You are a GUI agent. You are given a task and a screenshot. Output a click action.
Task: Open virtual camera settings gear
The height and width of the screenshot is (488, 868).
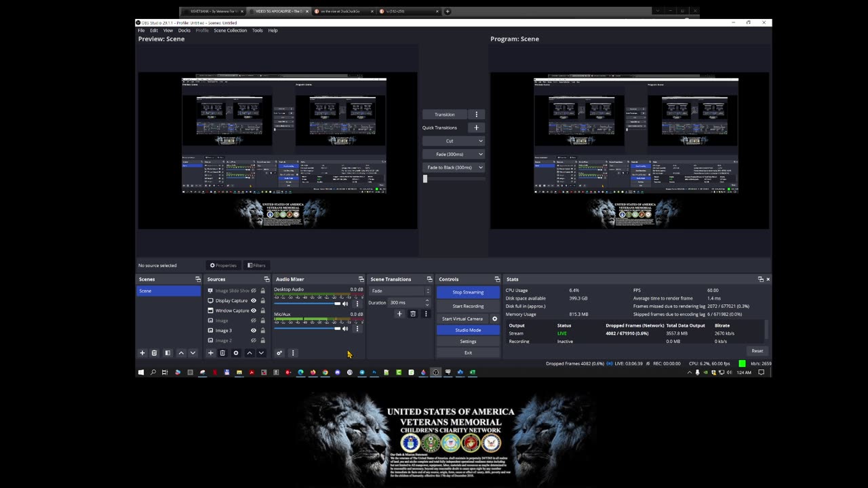click(494, 319)
